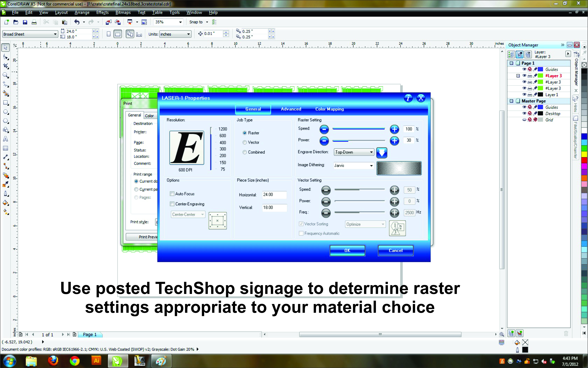This screenshot has width=588, height=368.
Task: Click the New document icon
Action: tap(7, 22)
